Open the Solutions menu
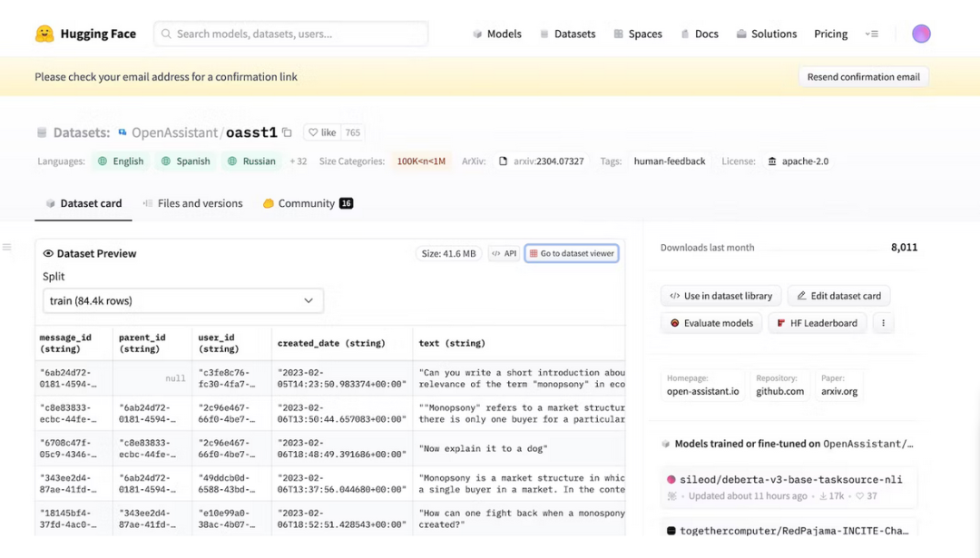 coord(766,34)
